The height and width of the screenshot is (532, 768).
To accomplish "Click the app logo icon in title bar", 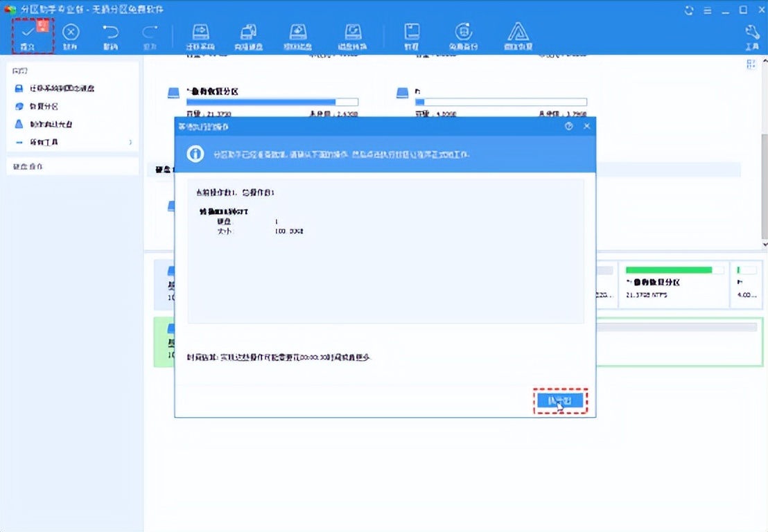I will pos(10,9).
